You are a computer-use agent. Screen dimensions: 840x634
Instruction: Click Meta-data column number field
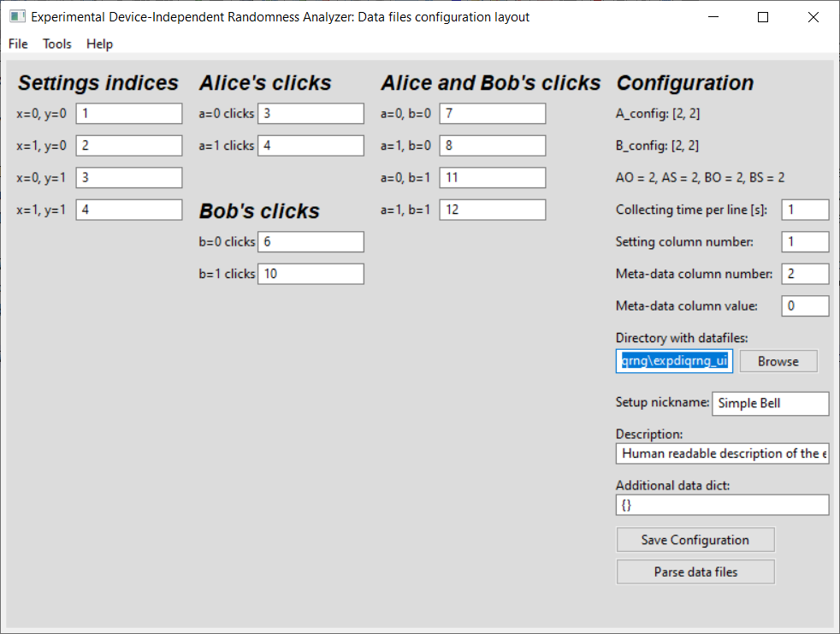coord(805,274)
